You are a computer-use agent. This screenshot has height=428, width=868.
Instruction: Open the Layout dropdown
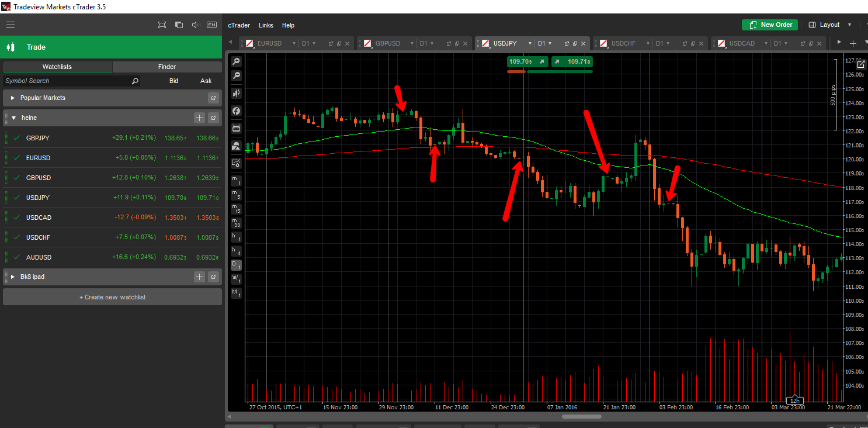click(829, 25)
